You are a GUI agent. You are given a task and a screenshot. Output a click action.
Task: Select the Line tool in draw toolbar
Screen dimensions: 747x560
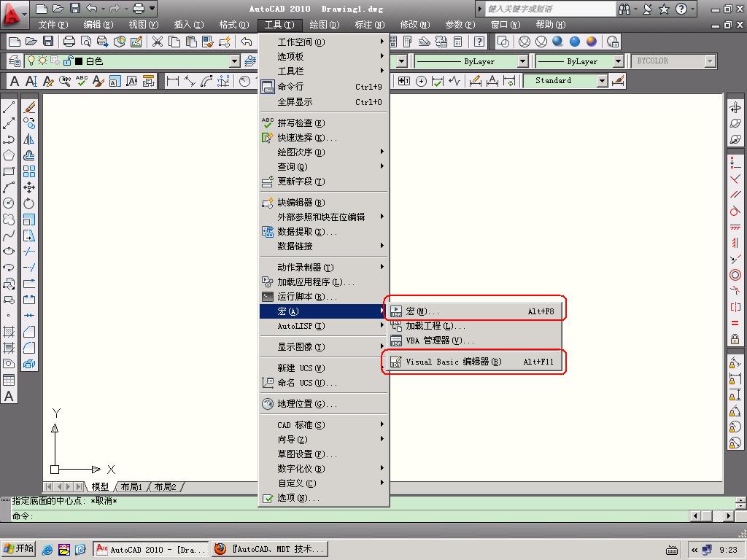[x=9, y=107]
